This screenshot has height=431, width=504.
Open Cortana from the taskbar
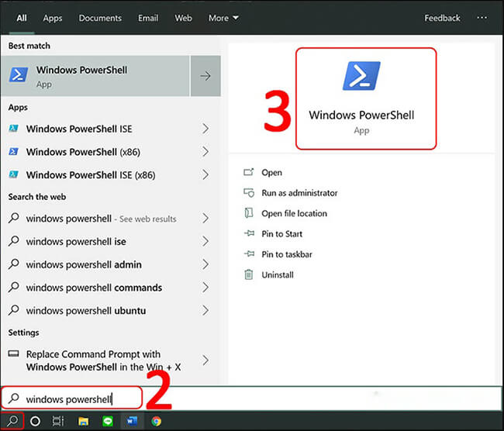(x=35, y=421)
